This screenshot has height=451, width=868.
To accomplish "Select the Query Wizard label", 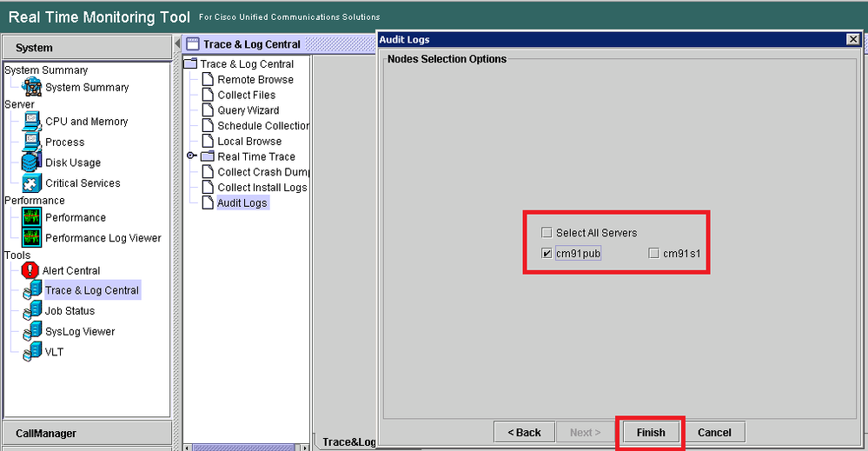I will click(x=248, y=110).
